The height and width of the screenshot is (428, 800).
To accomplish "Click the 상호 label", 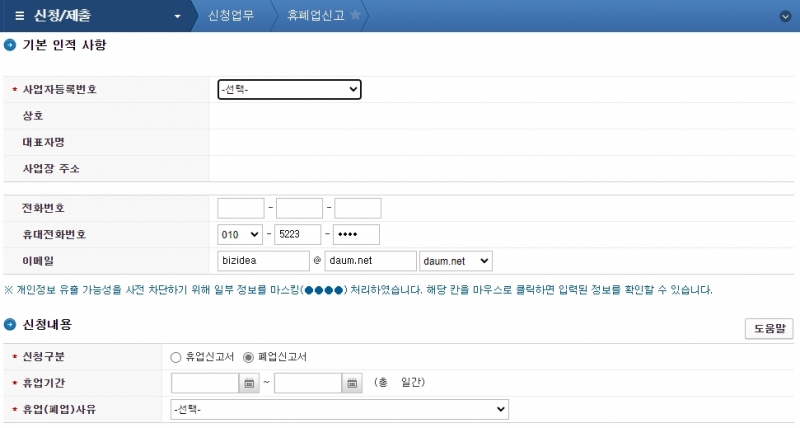I will point(33,116).
